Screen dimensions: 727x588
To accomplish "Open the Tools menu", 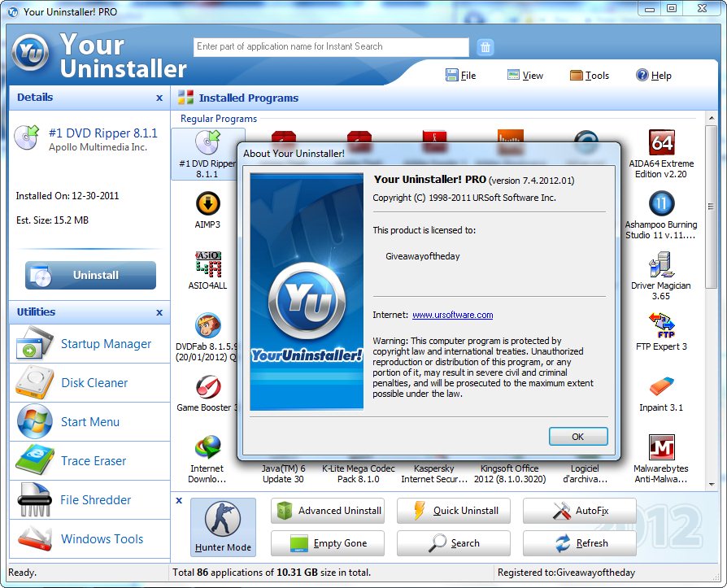I will pyautogui.click(x=590, y=75).
